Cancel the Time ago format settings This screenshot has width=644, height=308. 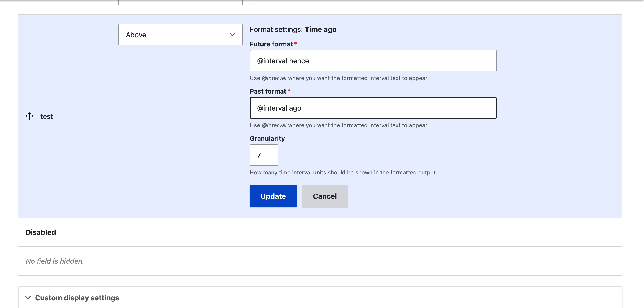click(x=325, y=196)
